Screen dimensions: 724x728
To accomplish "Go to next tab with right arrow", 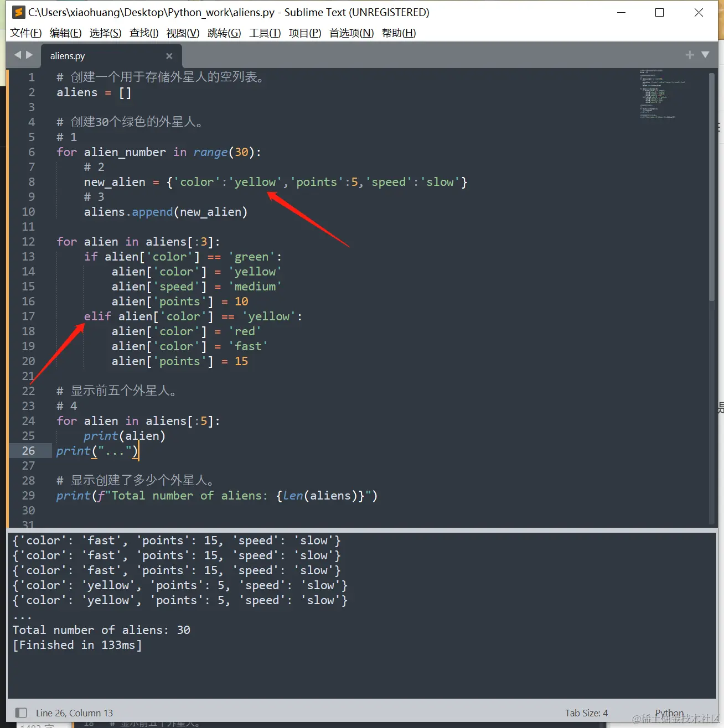I will point(29,55).
